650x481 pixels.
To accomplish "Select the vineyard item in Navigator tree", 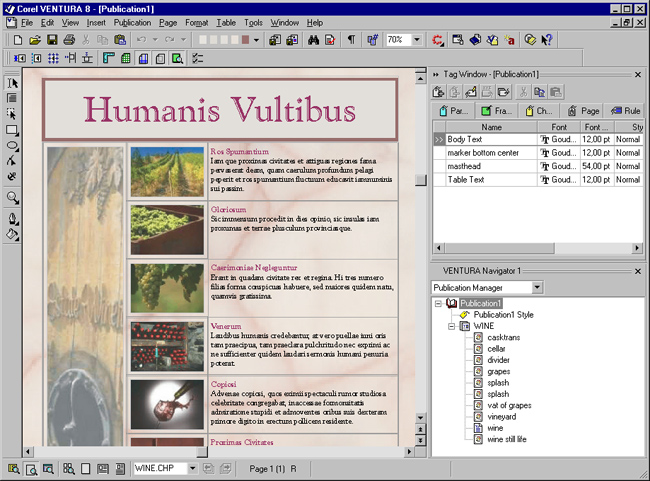I will pyautogui.click(x=503, y=416).
